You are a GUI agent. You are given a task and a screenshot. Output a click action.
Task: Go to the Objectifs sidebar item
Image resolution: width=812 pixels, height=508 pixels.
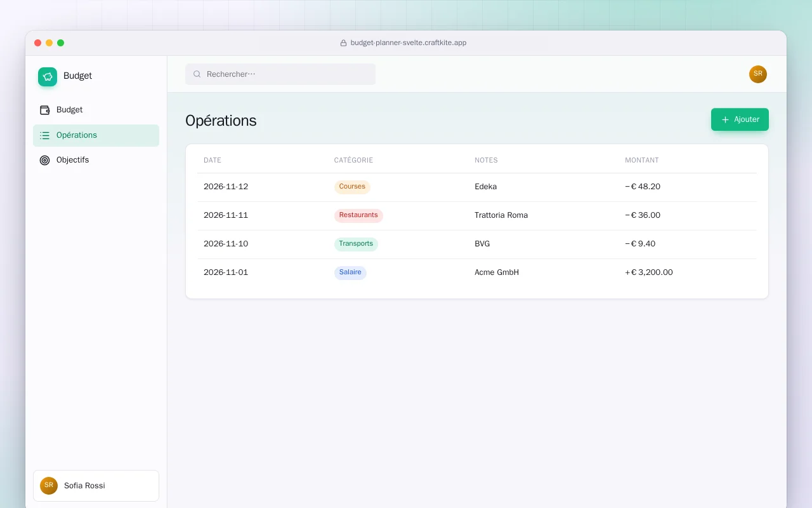click(x=96, y=160)
